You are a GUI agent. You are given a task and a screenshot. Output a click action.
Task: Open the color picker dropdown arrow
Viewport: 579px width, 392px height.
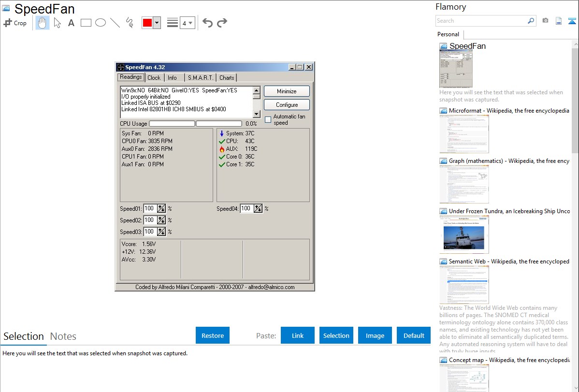(157, 23)
